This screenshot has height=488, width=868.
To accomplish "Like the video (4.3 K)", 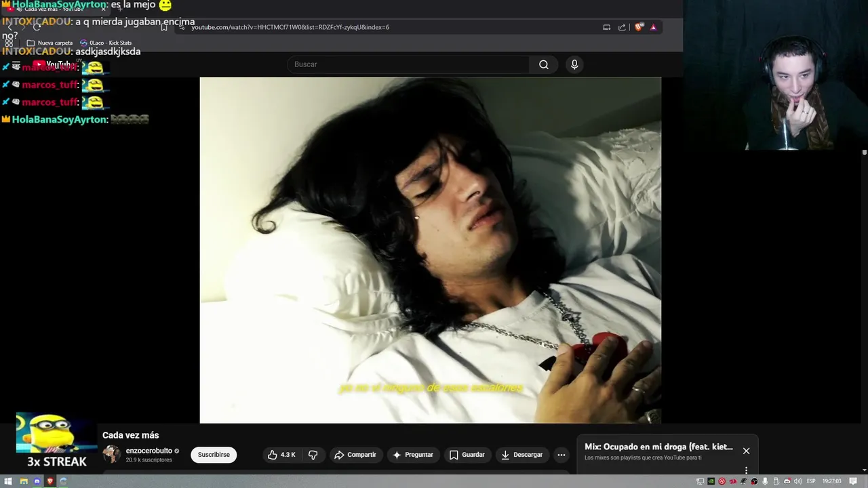I will (x=281, y=455).
